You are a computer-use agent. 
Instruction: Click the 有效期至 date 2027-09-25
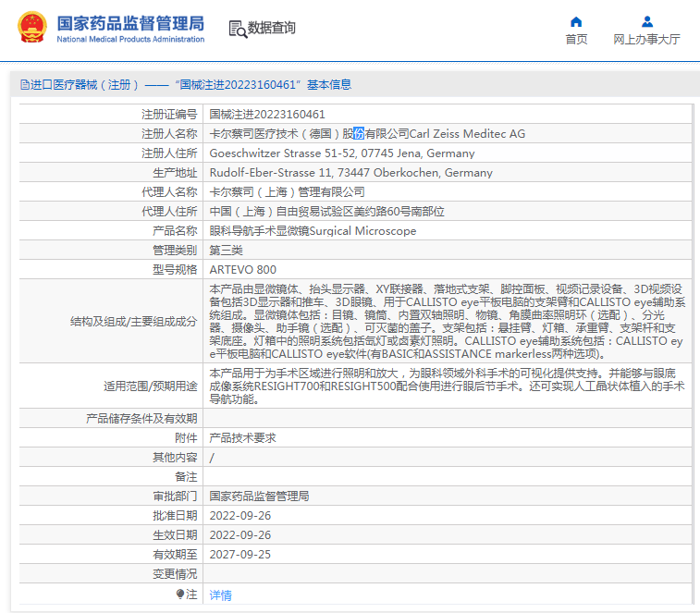(239, 555)
